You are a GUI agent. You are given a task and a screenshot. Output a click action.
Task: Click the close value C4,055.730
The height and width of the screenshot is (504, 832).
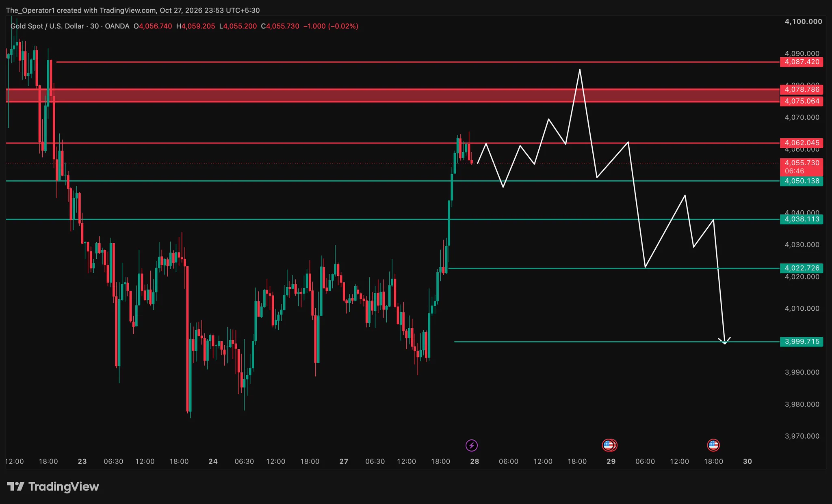280,26
